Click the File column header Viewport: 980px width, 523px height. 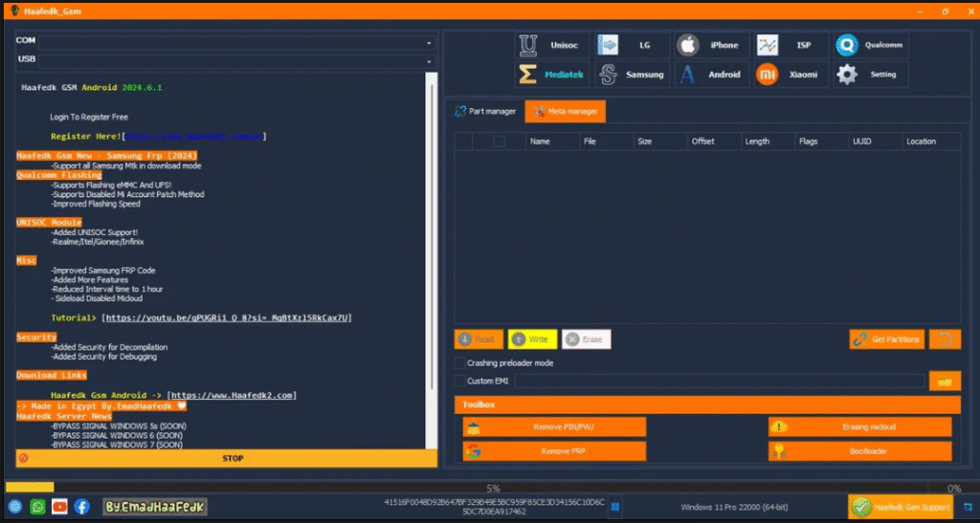coord(606,142)
